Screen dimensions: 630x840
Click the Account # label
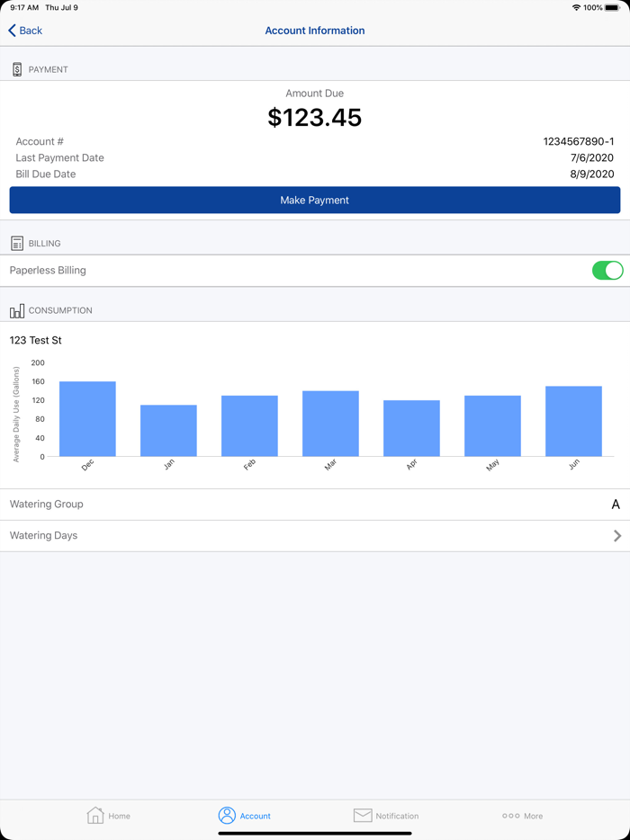click(40, 141)
